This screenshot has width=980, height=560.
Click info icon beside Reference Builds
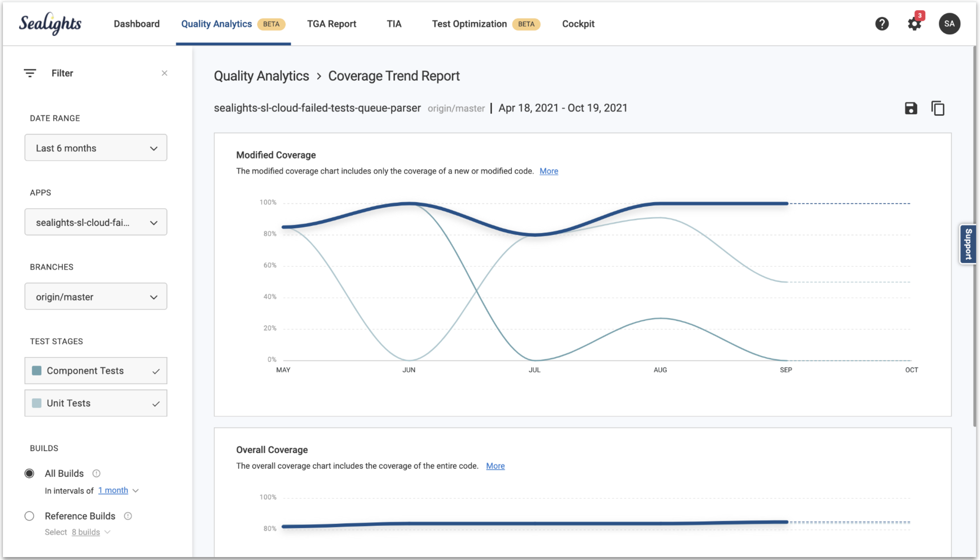pyautogui.click(x=128, y=516)
